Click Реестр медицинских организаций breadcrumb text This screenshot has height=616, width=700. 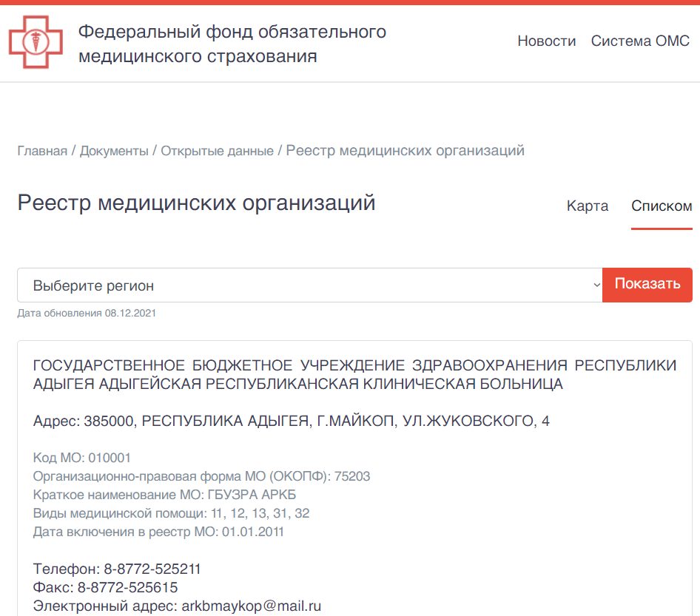[405, 151]
